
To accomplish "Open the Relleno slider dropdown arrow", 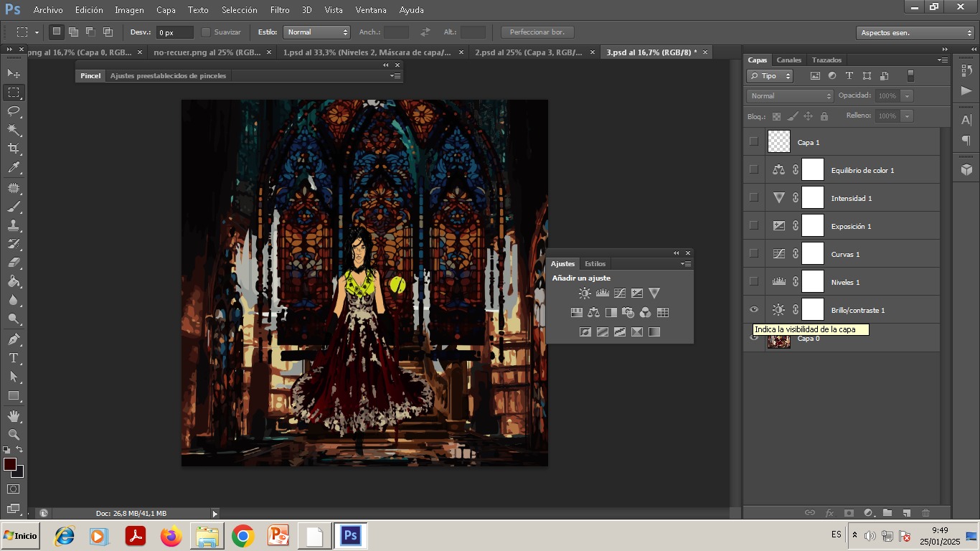I will 908,116.
